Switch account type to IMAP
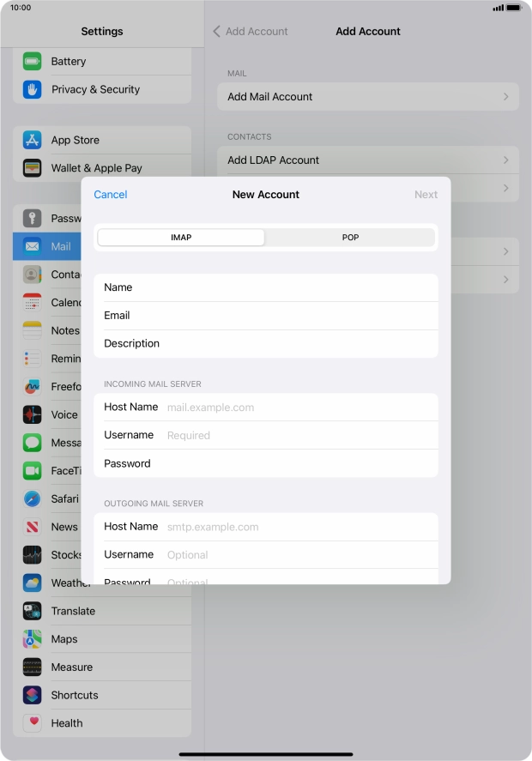532x761 pixels. [181, 238]
